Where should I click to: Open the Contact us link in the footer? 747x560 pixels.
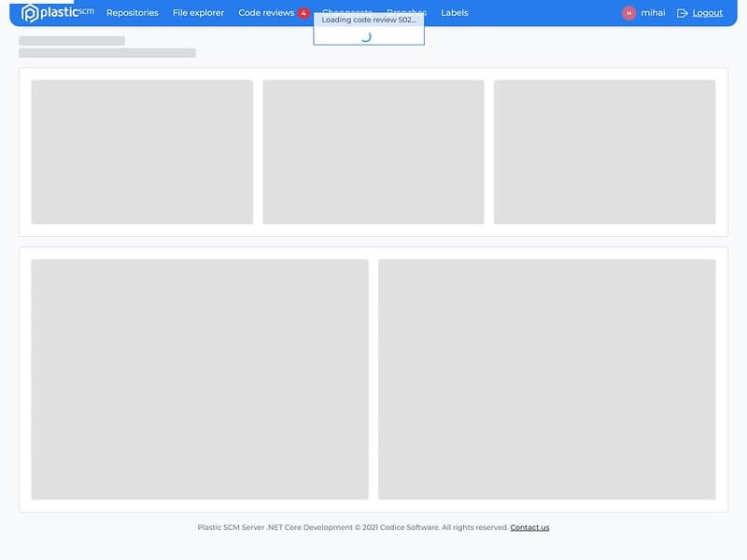coord(529,526)
